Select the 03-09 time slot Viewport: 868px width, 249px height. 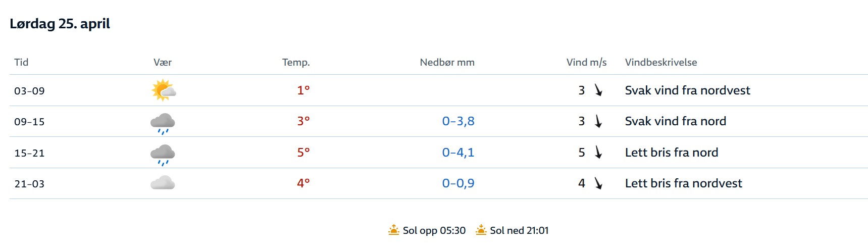(x=29, y=91)
